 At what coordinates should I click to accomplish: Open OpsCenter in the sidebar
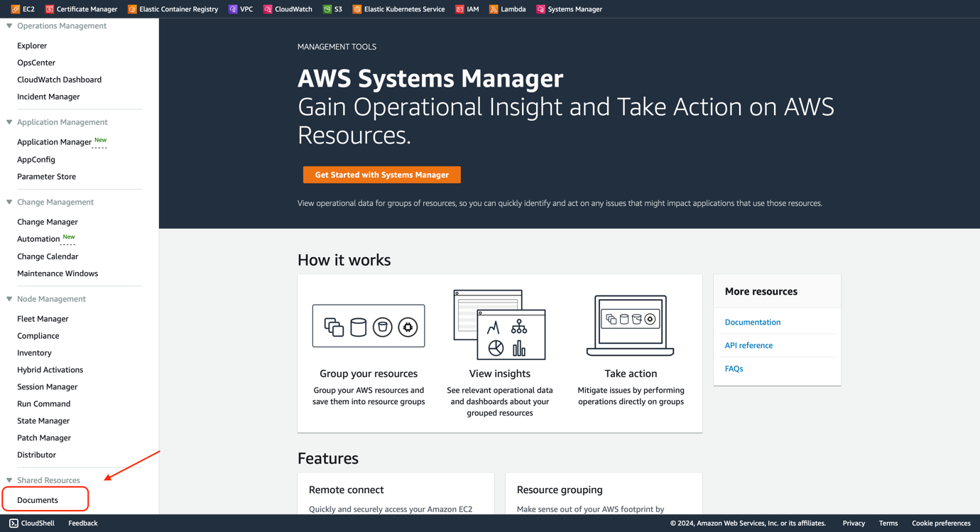tap(36, 63)
